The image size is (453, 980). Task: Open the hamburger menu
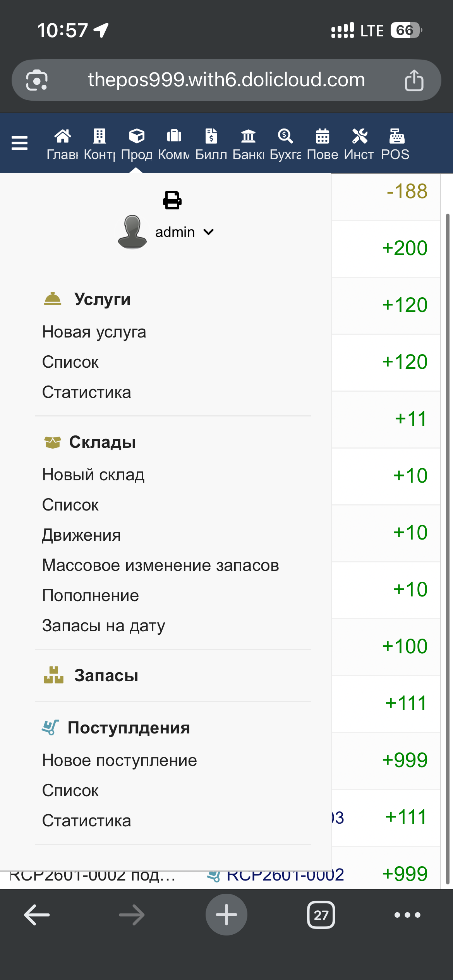coord(19,143)
